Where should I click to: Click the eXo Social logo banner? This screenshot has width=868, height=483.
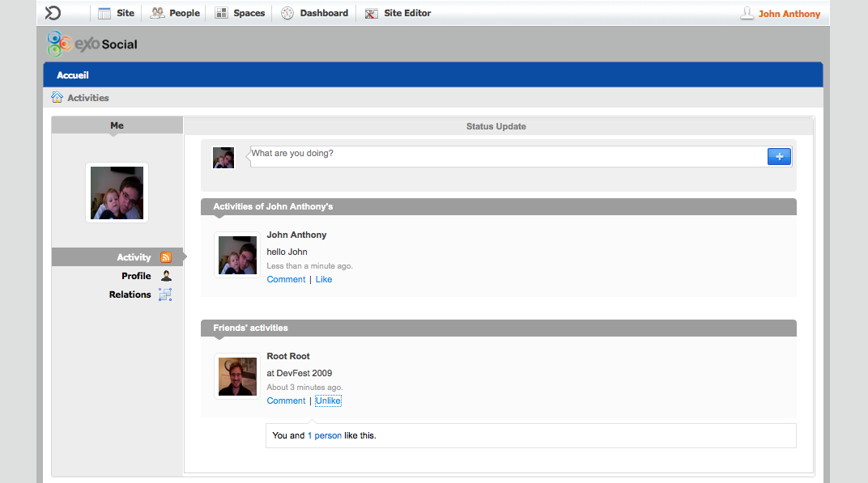pyautogui.click(x=92, y=44)
